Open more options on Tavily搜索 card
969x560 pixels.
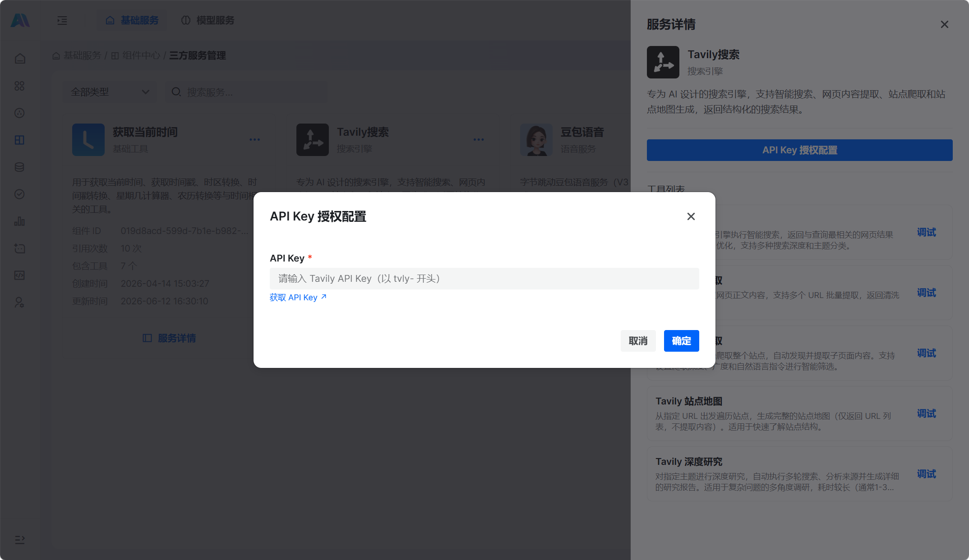pos(479,140)
